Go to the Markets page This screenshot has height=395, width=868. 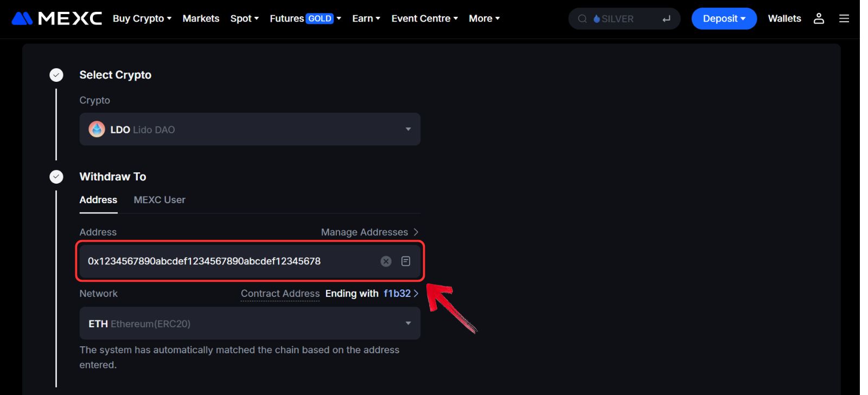(201, 18)
